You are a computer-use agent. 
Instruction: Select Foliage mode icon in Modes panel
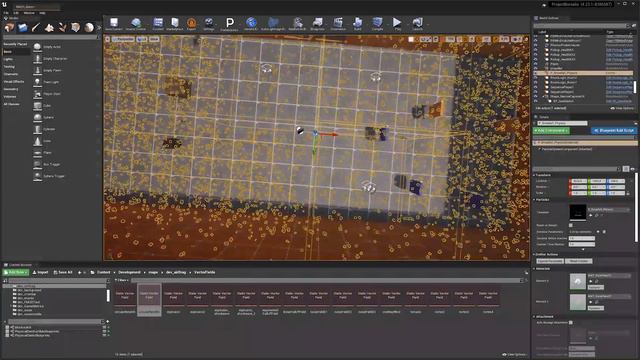tap(62, 27)
